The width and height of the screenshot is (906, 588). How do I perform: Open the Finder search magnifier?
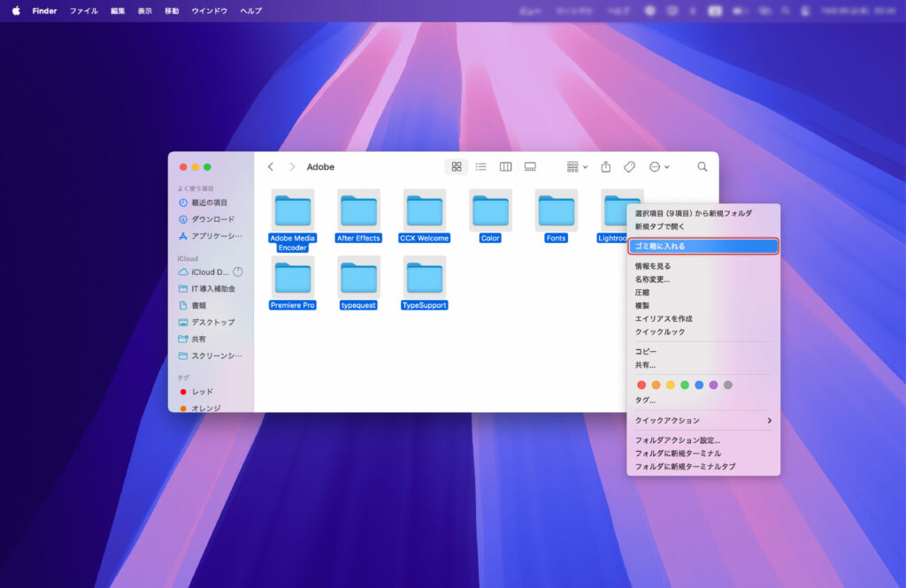pos(703,166)
